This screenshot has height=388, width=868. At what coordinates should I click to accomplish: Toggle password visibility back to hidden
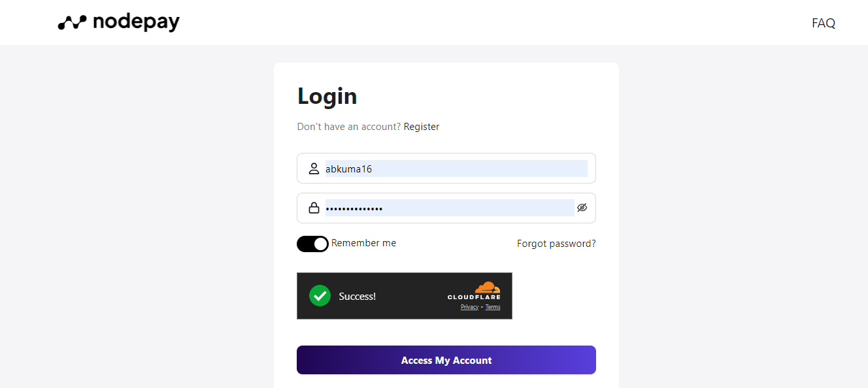pyautogui.click(x=582, y=207)
